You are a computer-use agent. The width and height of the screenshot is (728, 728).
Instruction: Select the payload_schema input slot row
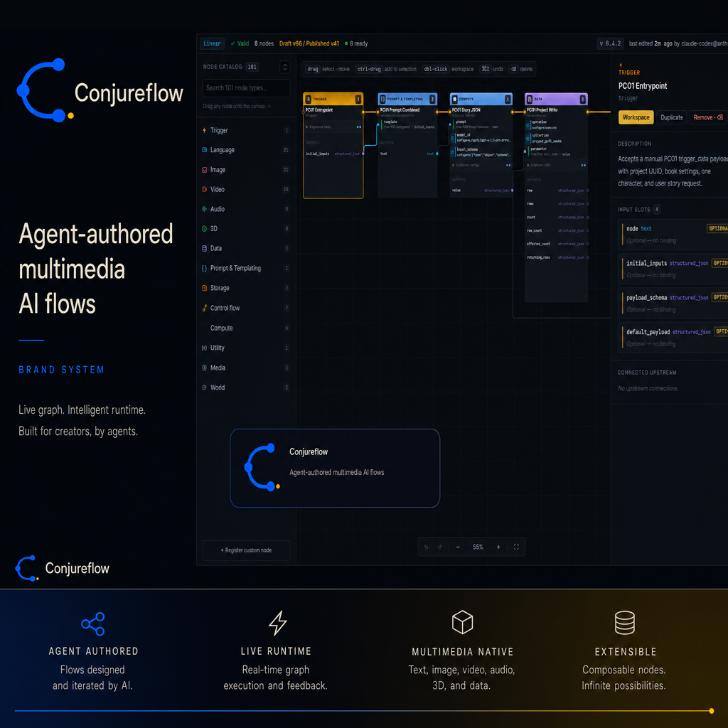click(674, 303)
